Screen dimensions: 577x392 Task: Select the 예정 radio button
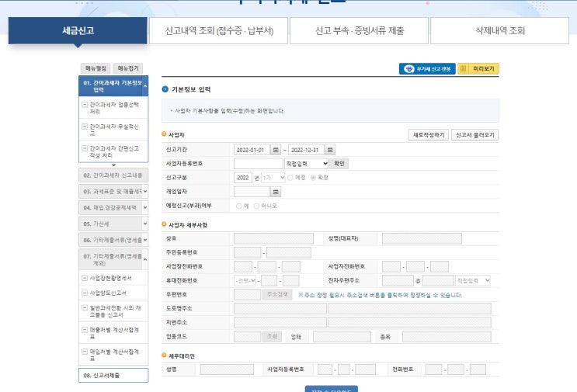click(x=290, y=178)
